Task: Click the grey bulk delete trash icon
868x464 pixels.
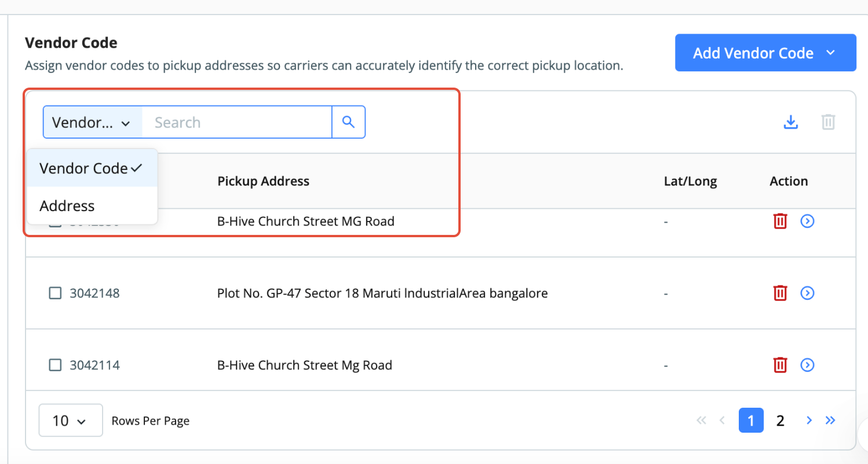Action: click(829, 122)
